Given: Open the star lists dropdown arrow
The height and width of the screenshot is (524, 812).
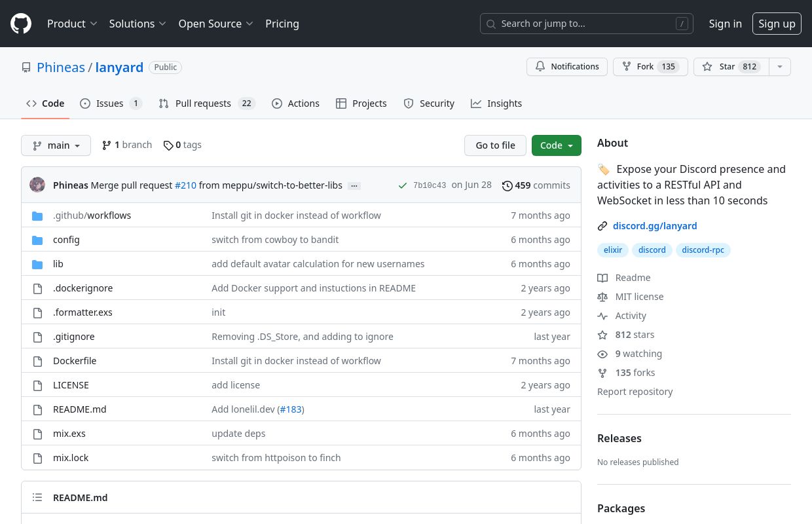Looking at the screenshot, I should pyautogui.click(x=779, y=67).
